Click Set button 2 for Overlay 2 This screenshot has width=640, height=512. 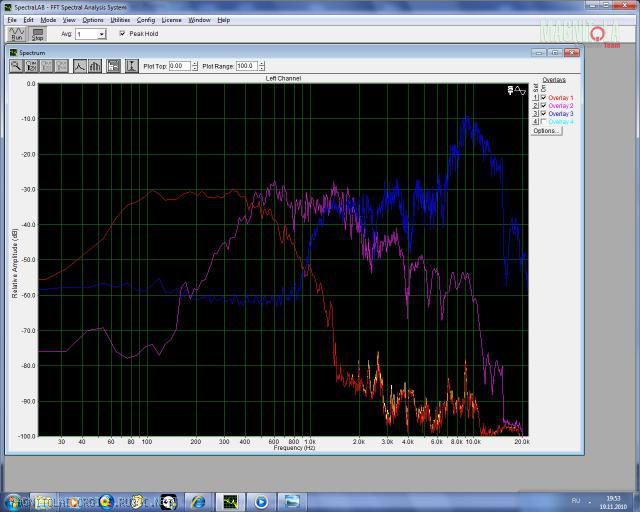(x=536, y=105)
